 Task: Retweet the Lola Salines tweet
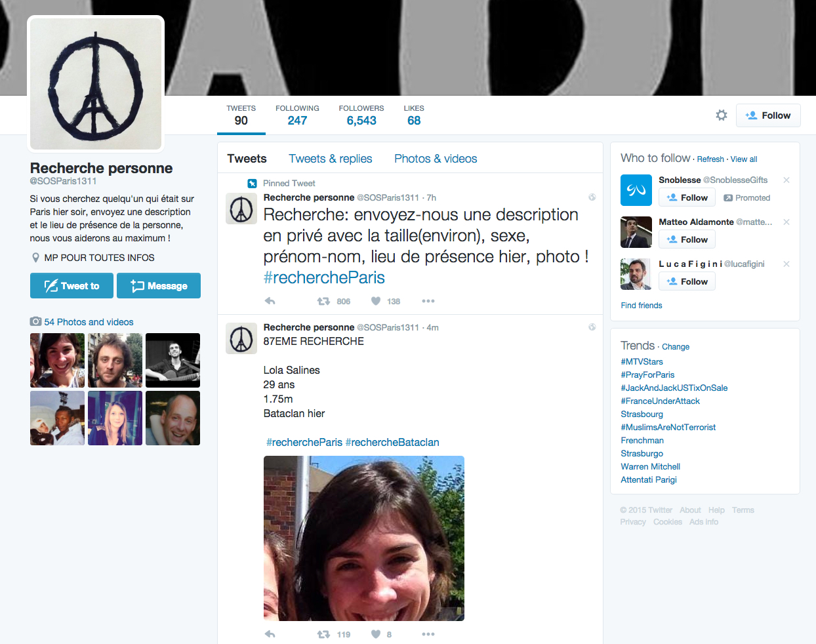323,634
